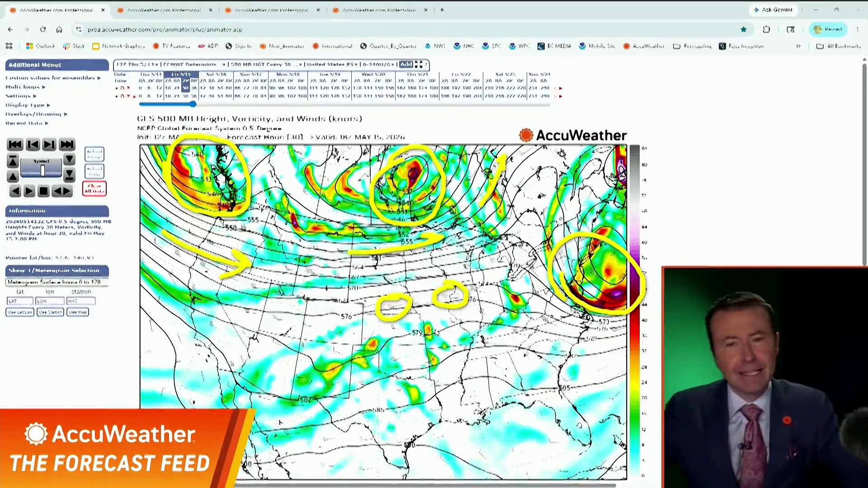Open the browser extensions puzzle icon

click(766, 29)
